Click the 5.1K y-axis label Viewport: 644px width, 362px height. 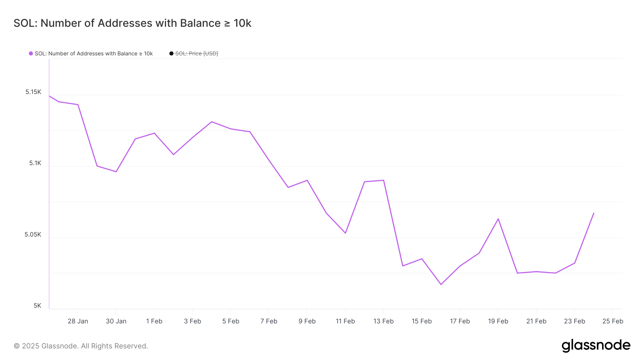[x=35, y=163]
